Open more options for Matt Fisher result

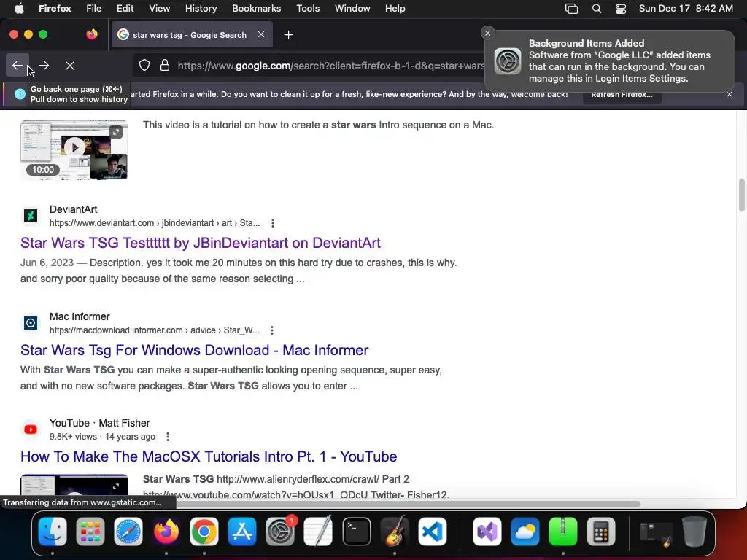point(168,437)
